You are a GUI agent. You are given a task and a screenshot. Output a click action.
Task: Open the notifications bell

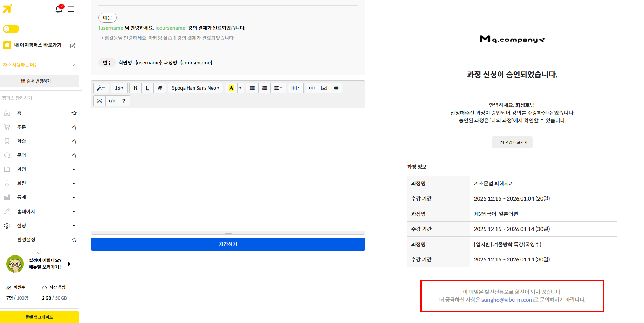(59, 9)
